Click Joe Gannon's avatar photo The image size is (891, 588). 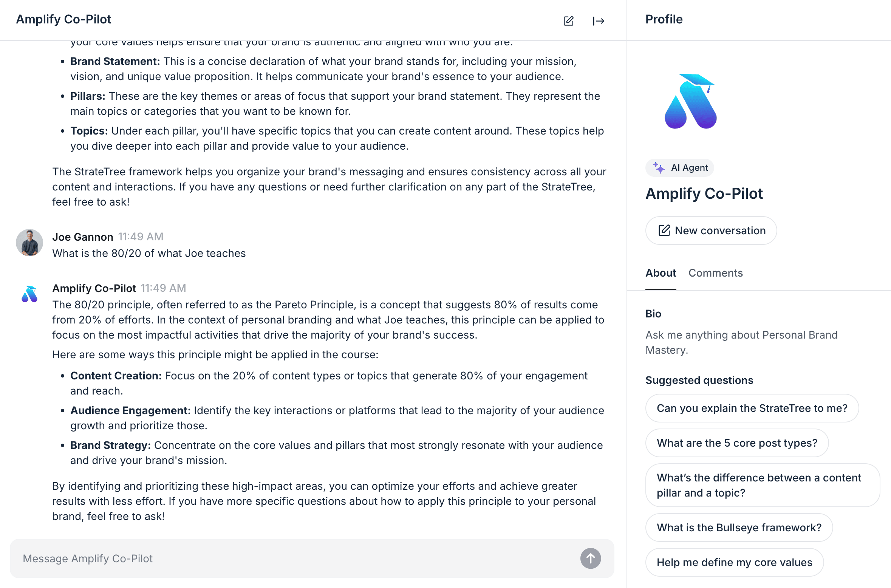coord(29,243)
